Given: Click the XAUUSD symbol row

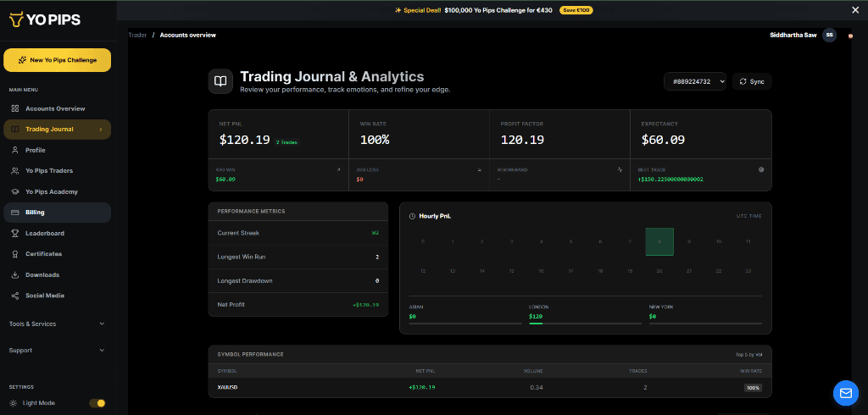Looking at the screenshot, I should 490,387.
